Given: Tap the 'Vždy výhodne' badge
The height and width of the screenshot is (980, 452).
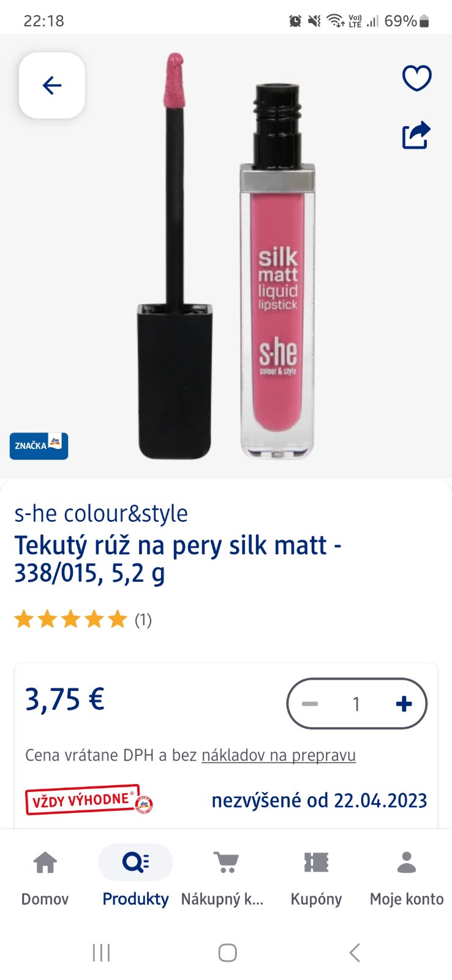Looking at the screenshot, I should click(89, 800).
